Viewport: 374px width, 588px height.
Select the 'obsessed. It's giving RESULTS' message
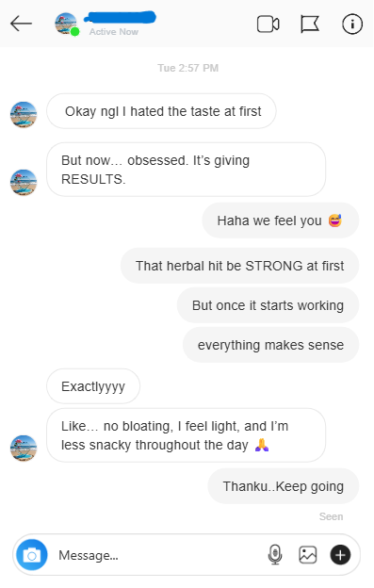[186, 170]
